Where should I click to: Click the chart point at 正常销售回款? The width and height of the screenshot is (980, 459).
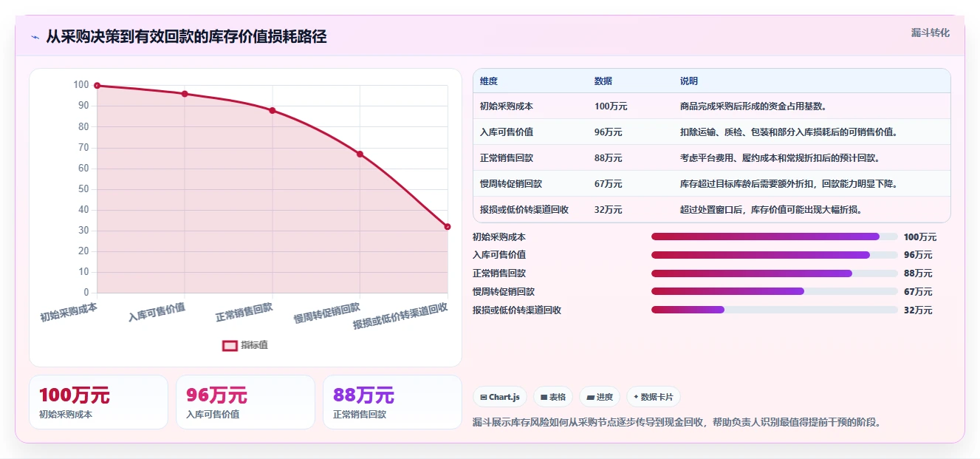pyautogui.click(x=273, y=111)
